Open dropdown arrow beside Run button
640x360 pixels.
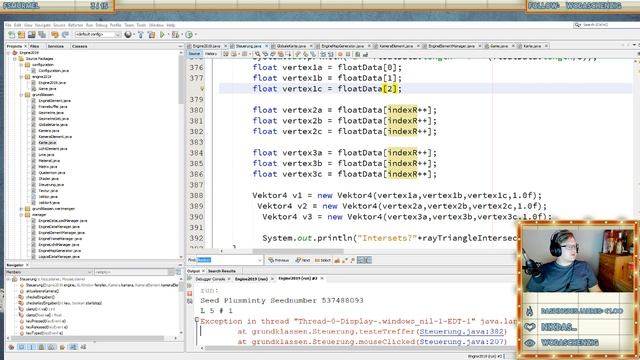[168, 35]
